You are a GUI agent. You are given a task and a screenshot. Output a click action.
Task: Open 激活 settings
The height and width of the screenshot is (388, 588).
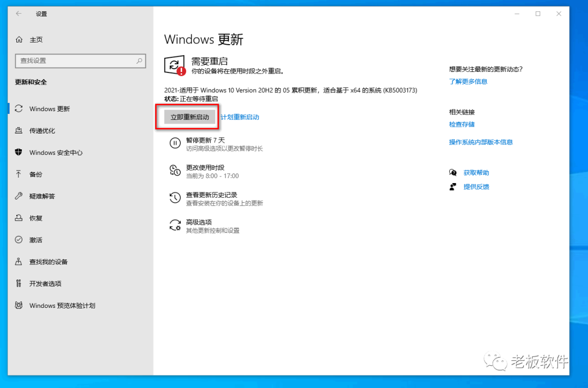tap(80, 239)
